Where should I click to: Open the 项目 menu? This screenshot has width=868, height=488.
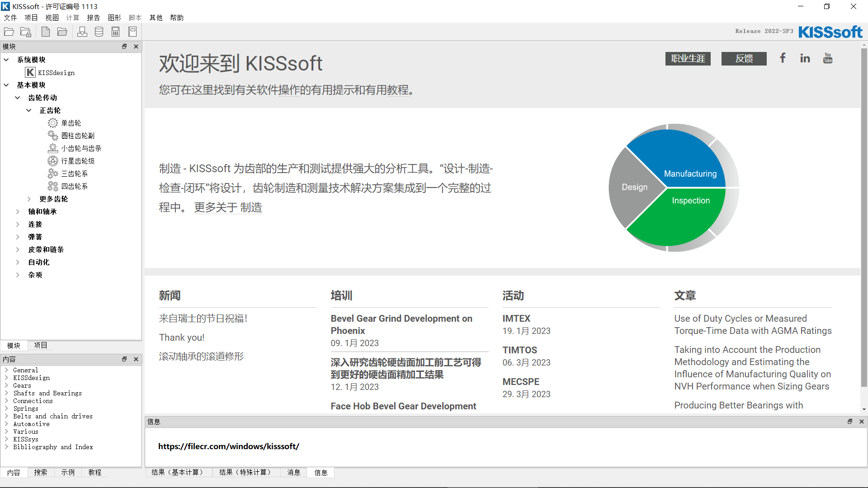[31, 18]
